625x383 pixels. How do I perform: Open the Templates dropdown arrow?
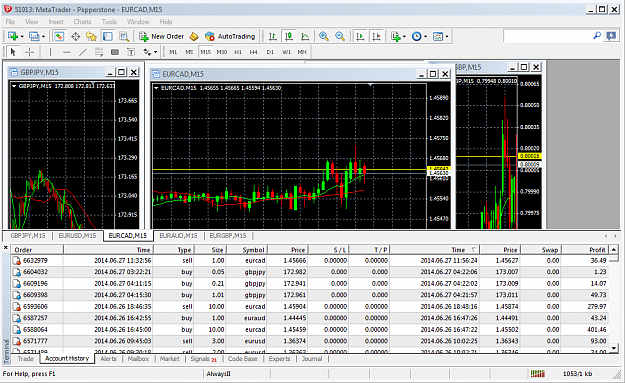point(447,37)
